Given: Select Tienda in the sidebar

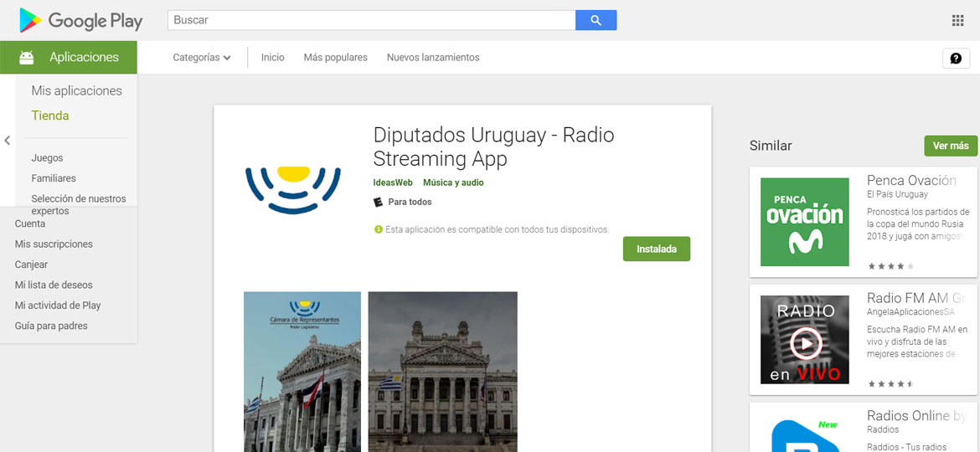Looking at the screenshot, I should [50, 116].
